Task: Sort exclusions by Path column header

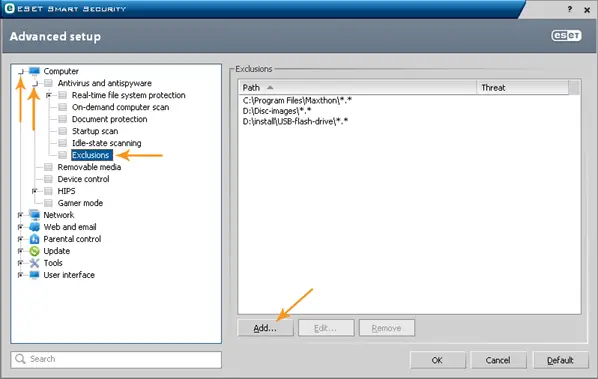Action: point(357,88)
